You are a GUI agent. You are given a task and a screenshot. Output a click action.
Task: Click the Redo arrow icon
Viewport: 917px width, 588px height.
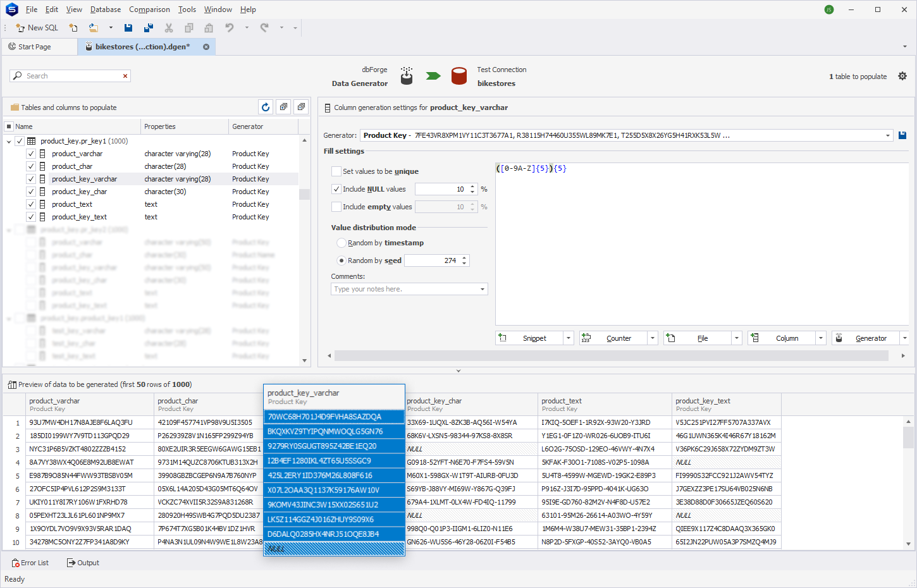coord(264,28)
